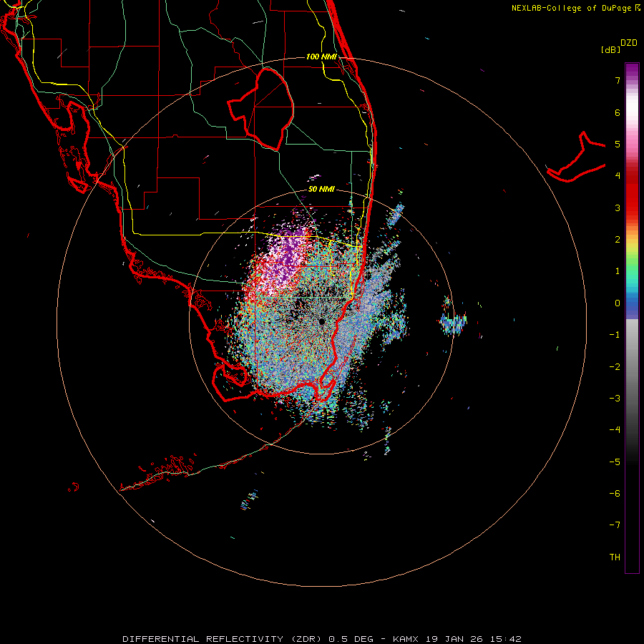Screen dimensions: 644x644
Task: Click the color scale value 7
Action: tap(618, 80)
